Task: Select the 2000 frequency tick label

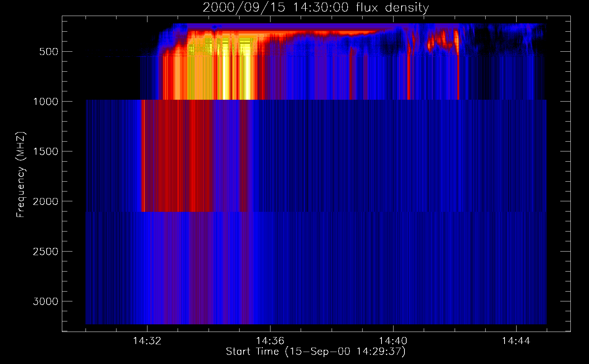Action: coord(46,201)
